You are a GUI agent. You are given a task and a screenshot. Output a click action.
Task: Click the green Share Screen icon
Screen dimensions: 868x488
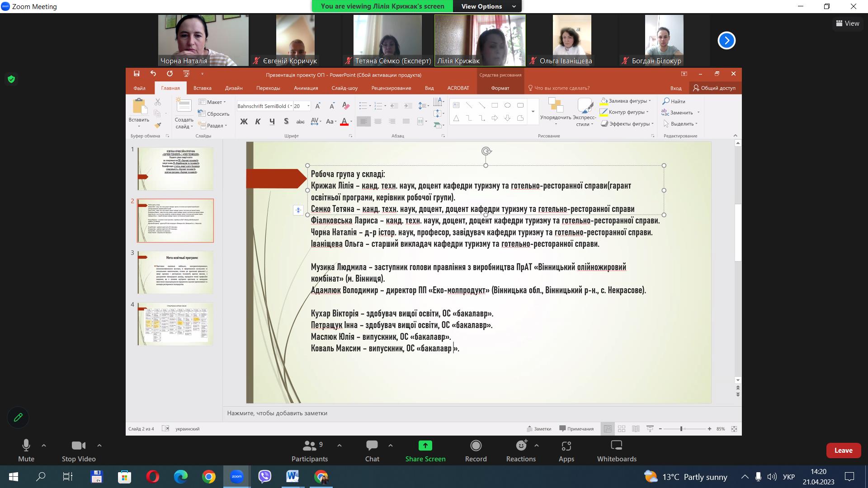425,446
